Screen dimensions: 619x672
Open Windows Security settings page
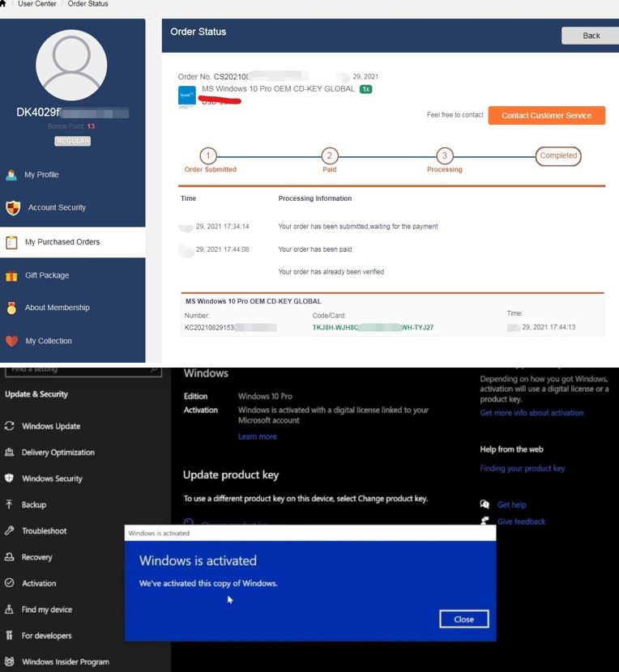click(52, 478)
